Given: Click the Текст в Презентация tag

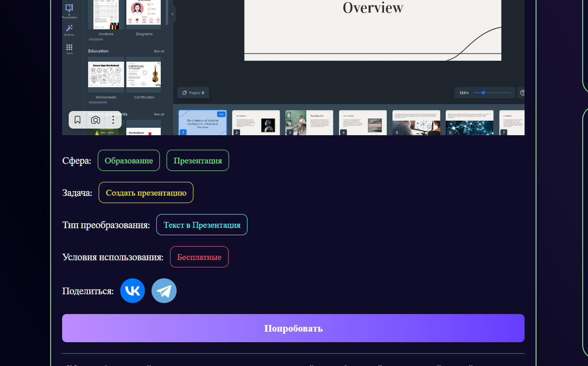Looking at the screenshot, I should tap(202, 225).
